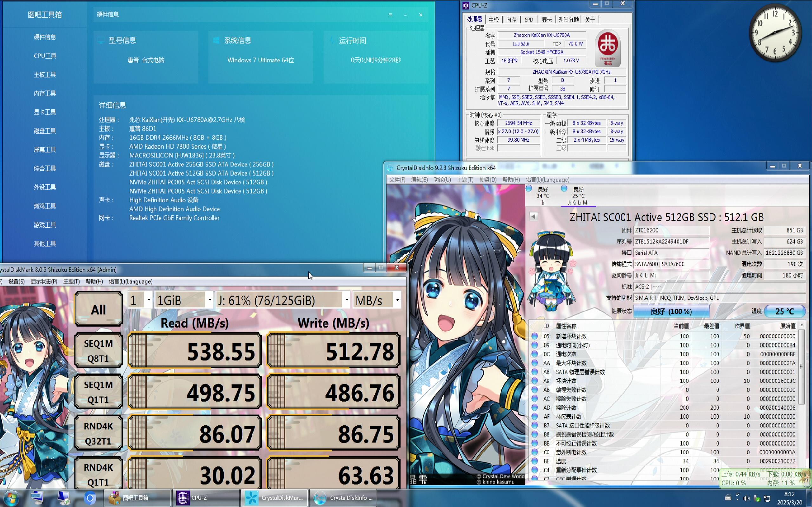Open the 图吧工具箱 taskbar icon

point(136,497)
